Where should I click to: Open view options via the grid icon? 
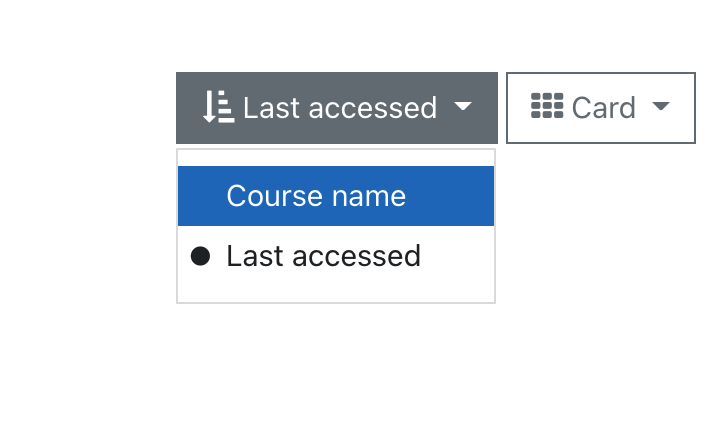point(547,106)
